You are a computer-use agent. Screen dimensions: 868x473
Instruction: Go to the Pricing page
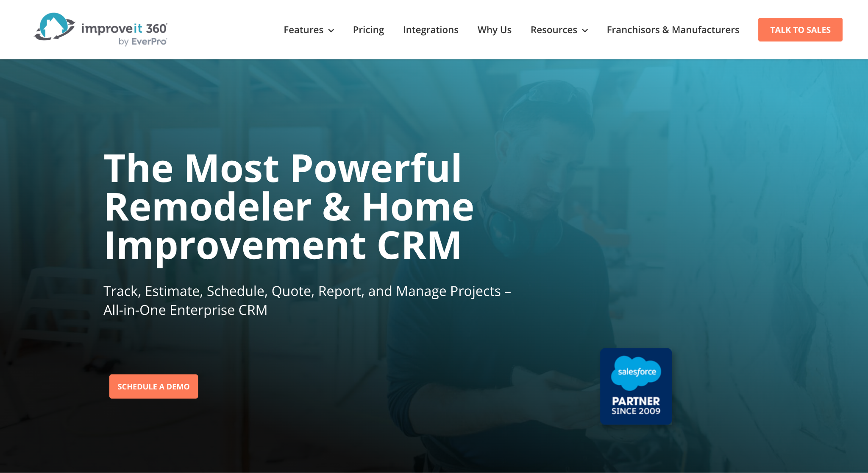tap(368, 30)
